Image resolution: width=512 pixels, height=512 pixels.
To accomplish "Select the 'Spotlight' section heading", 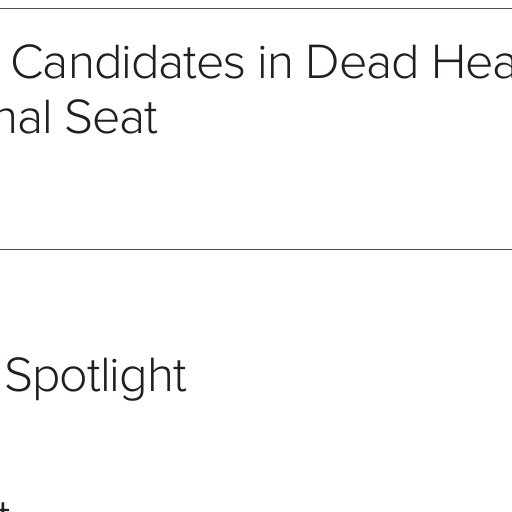I will 96,378.
